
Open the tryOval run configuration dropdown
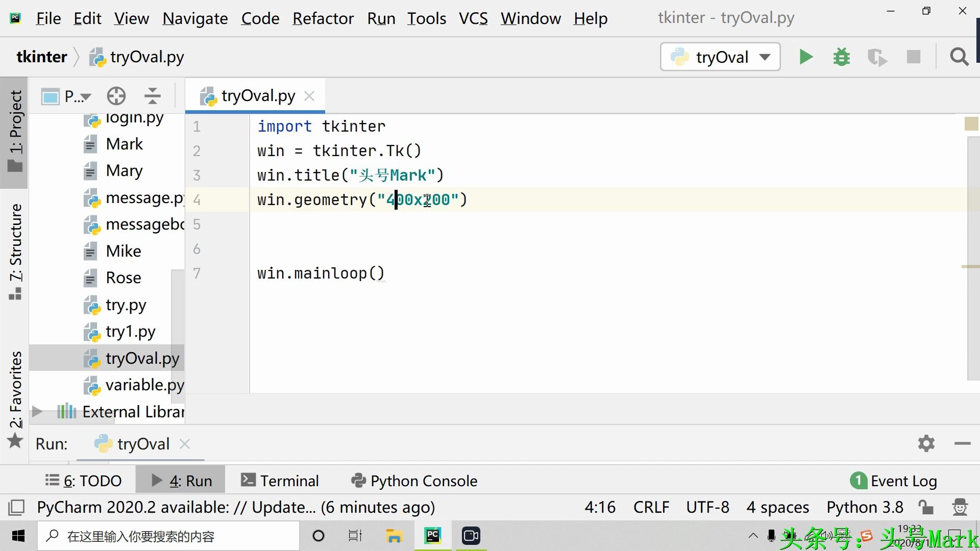point(720,57)
